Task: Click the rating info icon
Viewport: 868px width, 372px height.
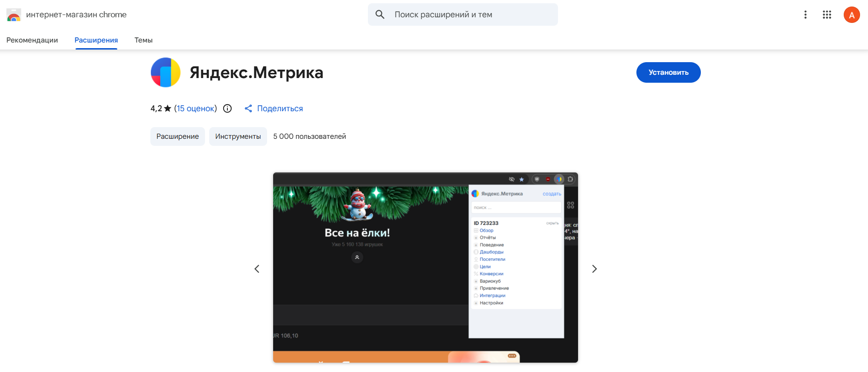Action: (x=227, y=108)
